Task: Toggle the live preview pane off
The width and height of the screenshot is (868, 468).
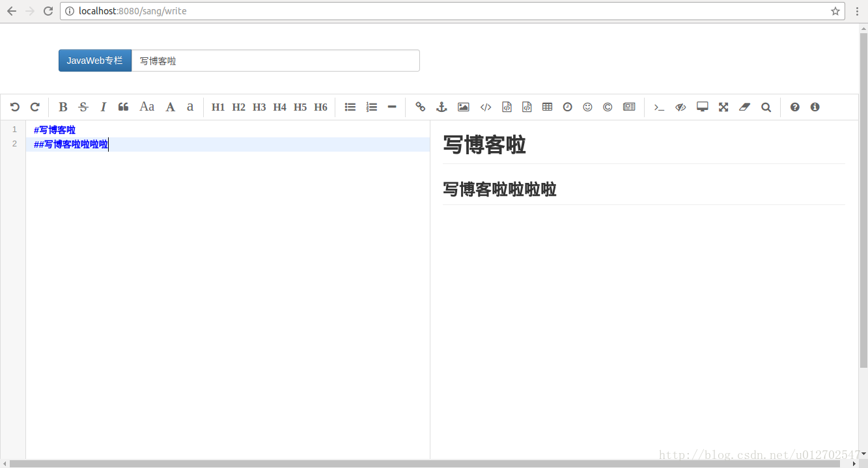Action: (680, 107)
